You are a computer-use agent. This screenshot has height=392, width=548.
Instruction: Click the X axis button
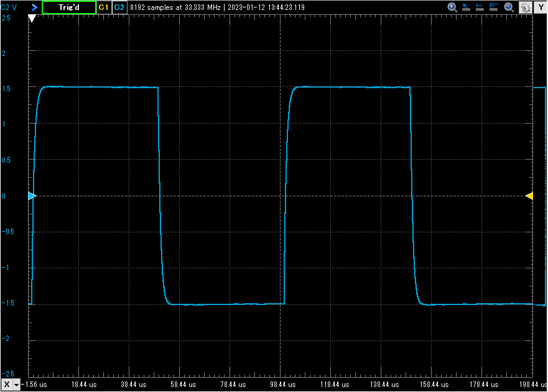click(7, 385)
